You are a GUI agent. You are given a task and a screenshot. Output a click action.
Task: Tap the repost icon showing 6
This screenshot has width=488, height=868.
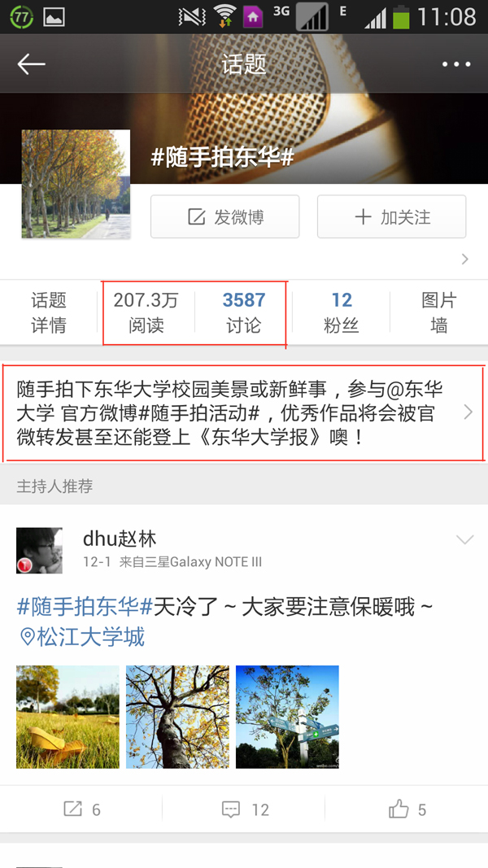point(81,810)
